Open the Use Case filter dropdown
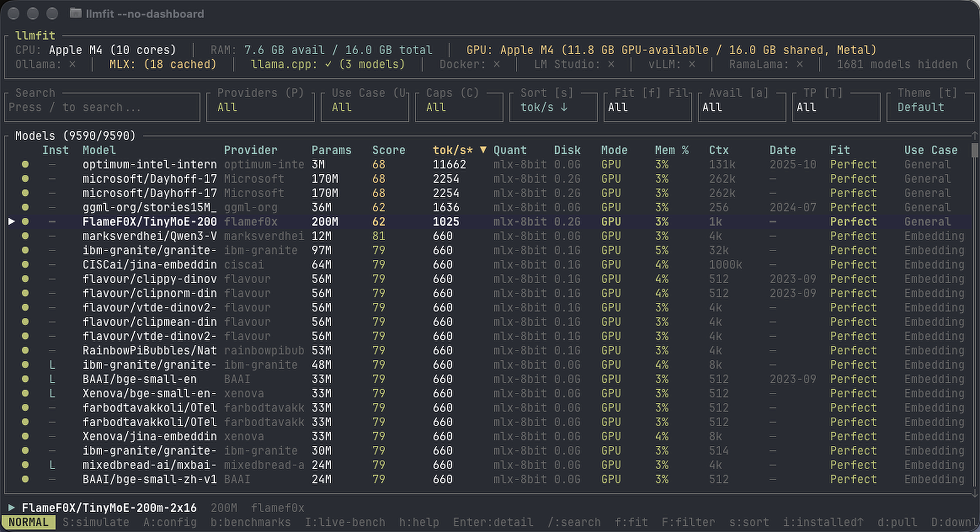This screenshot has height=532, width=980. 365,107
